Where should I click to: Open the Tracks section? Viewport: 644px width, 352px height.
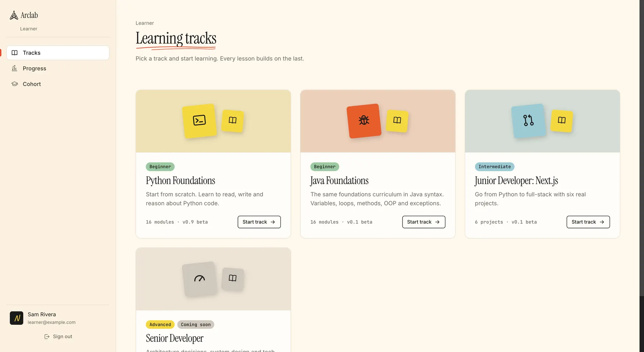(58, 53)
